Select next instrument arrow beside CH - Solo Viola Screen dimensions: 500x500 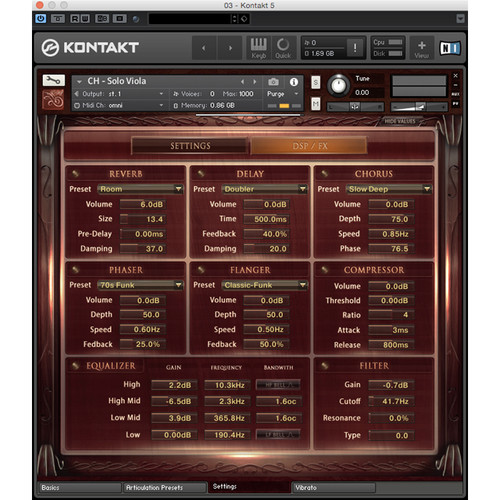click(255, 82)
